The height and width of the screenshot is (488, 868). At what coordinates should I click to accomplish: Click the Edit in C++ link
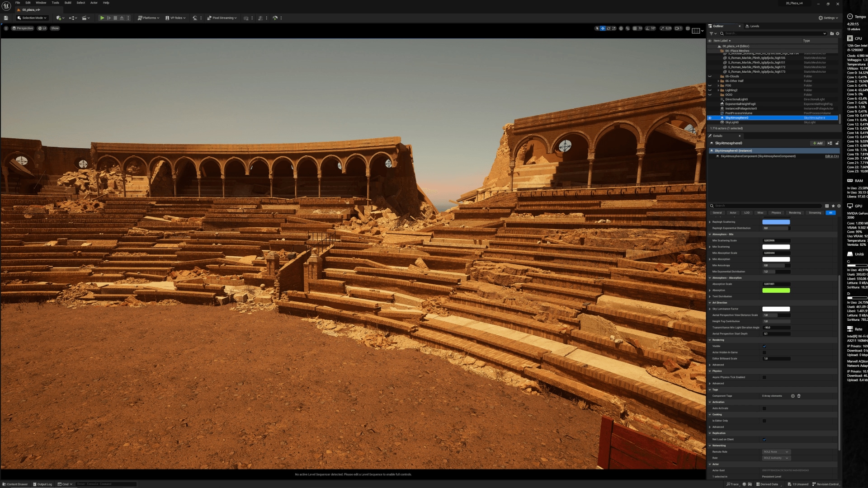point(831,156)
